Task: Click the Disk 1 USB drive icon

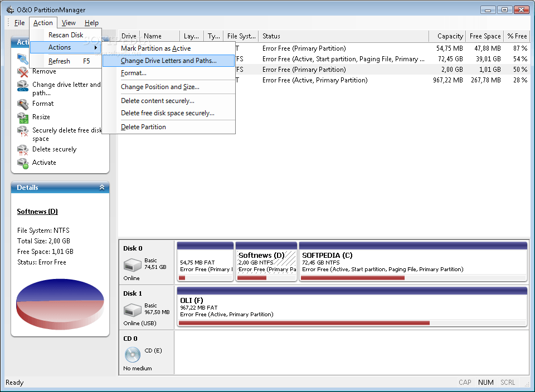Action: [x=133, y=309]
